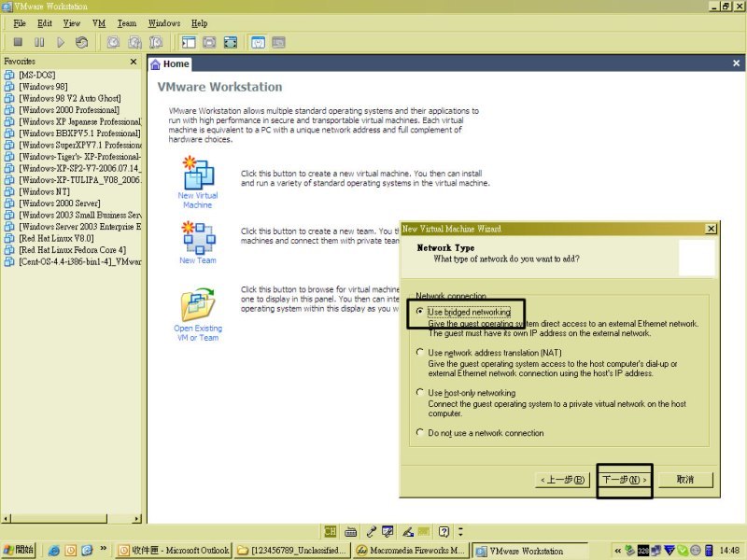Select [Windows 2000 Professional] favorite
This screenshot has height=560, width=747.
68,110
